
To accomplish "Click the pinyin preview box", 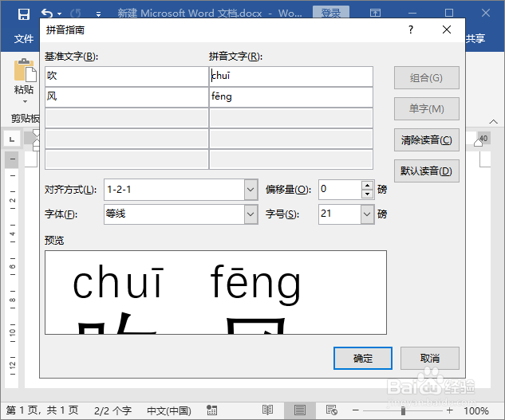I will point(215,292).
